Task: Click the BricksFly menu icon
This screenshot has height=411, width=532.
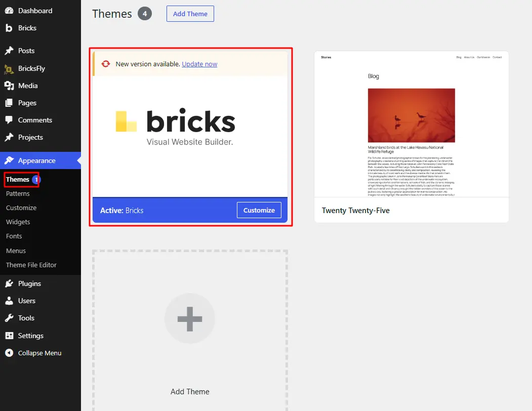Action: point(9,68)
